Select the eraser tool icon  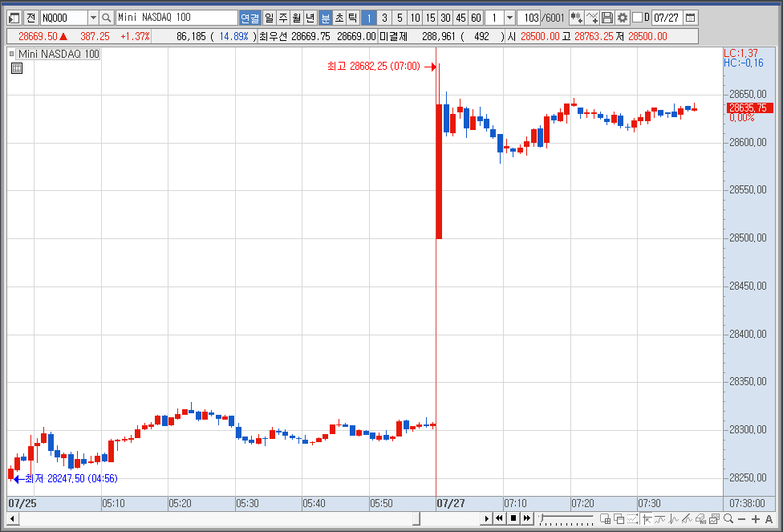700,519
